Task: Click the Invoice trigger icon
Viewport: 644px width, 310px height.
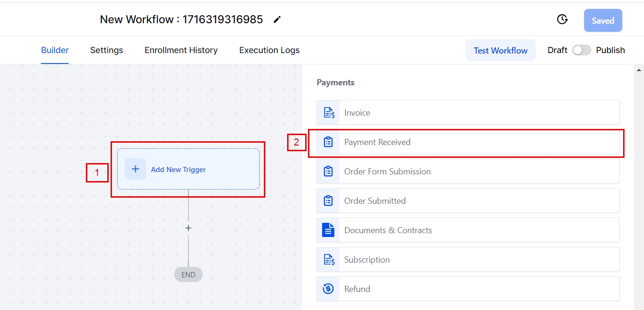Action: pos(328,113)
